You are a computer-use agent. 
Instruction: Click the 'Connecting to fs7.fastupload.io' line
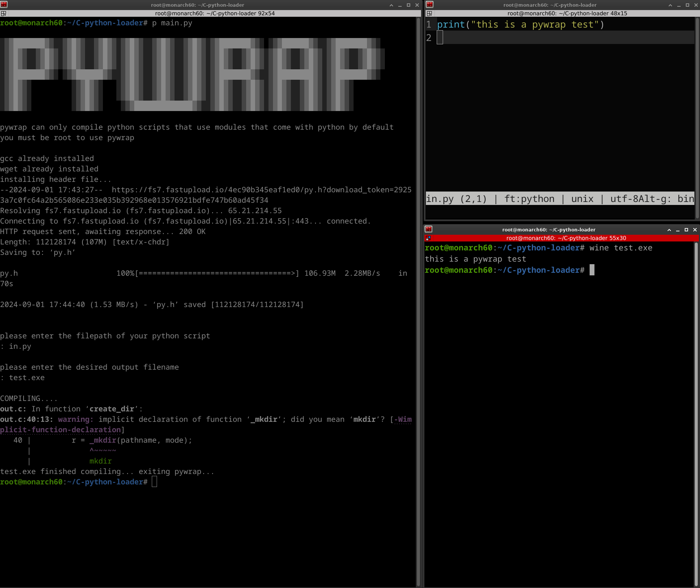click(185, 221)
